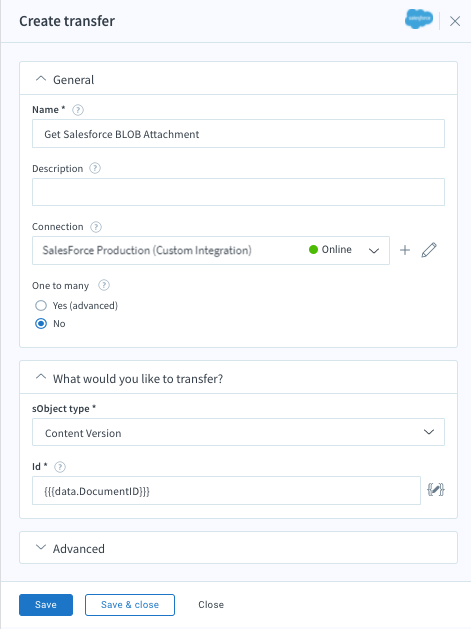This screenshot has width=471, height=629.
Task: Click the Salesforce cloud logo icon
Action: 419,19
